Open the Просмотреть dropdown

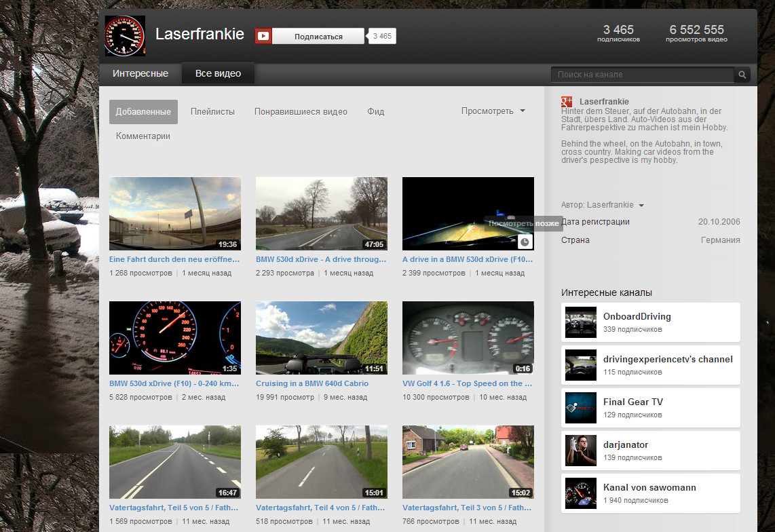[x=493, y=111]
